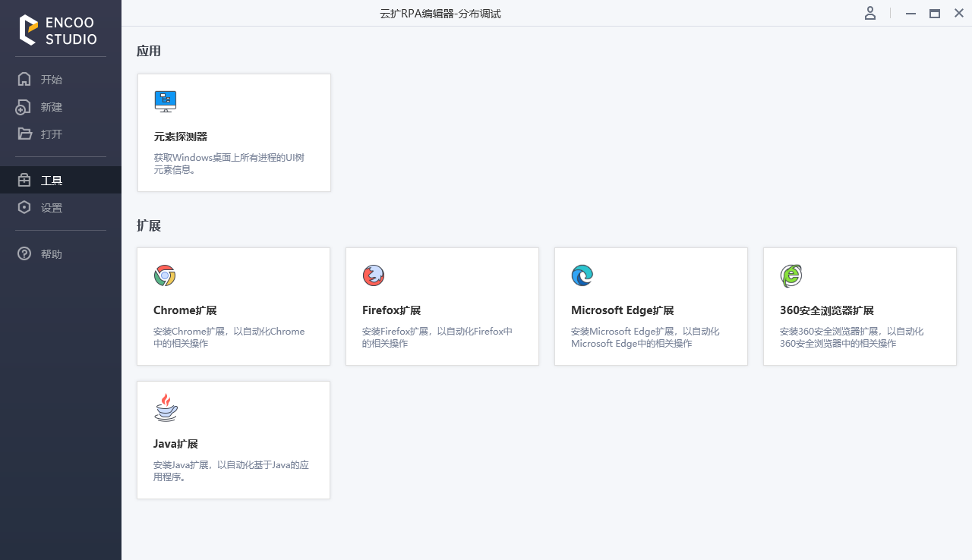
Task: Go to the 开始 menu item
Action: (61, 79)
